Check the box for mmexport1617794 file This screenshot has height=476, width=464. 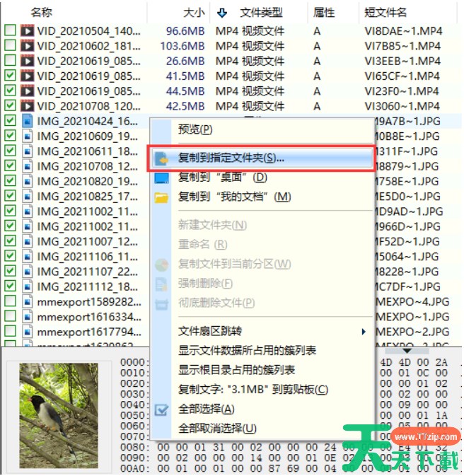(x=11, y=332)
